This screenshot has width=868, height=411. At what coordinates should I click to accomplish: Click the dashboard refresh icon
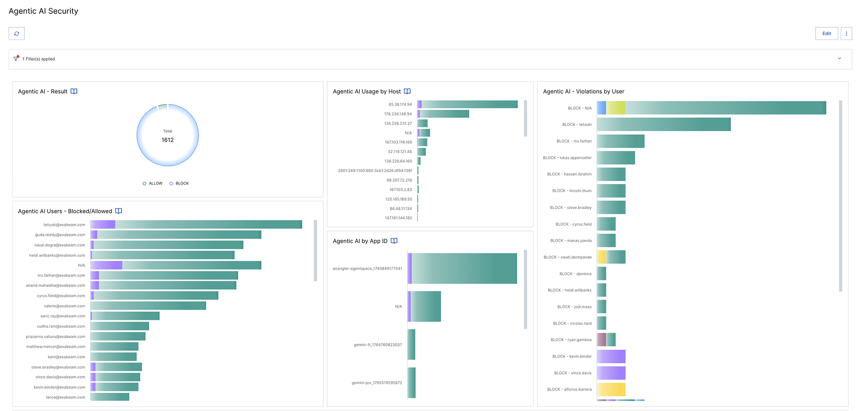pyautogui.click(x=16, y=33)
